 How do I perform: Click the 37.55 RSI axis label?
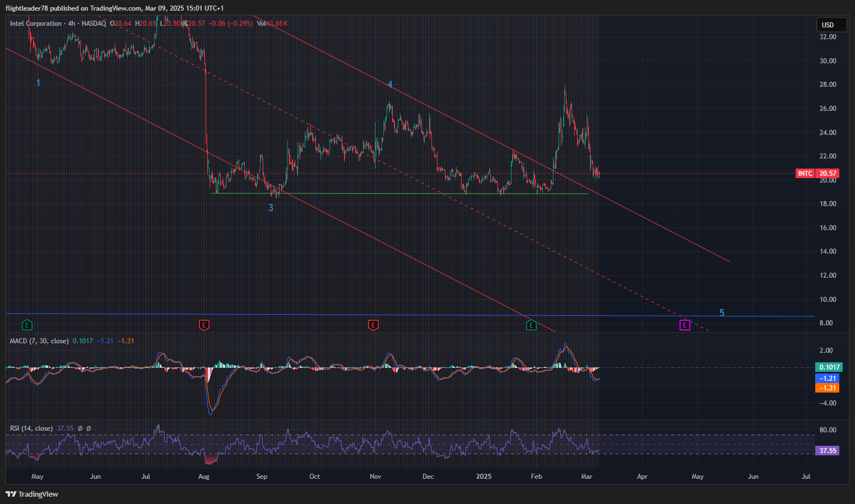828,451
